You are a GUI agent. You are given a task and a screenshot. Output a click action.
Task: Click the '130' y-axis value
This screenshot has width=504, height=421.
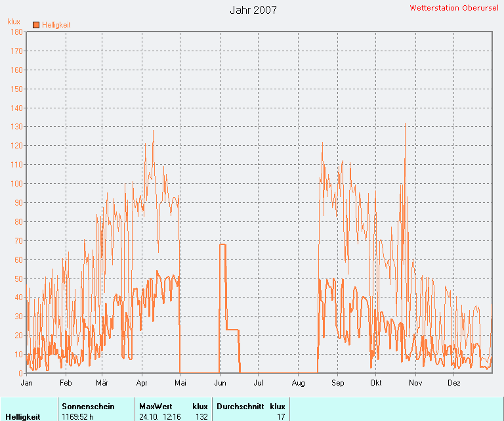tap(16, 127)
